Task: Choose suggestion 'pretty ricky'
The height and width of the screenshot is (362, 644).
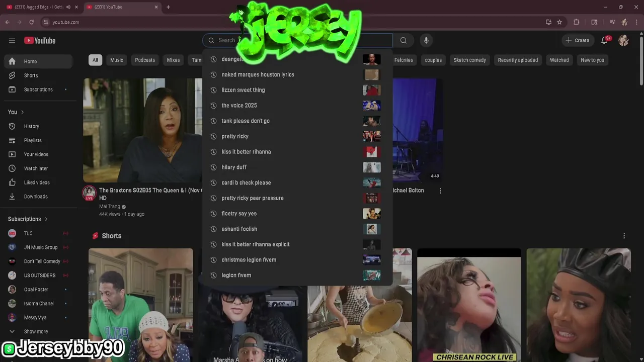Action: click(297, 136)
